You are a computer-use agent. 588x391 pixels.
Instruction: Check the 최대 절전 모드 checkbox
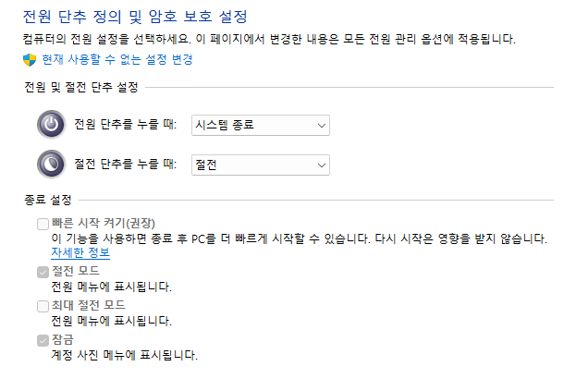pyautogui.click(x=43, y=306)
